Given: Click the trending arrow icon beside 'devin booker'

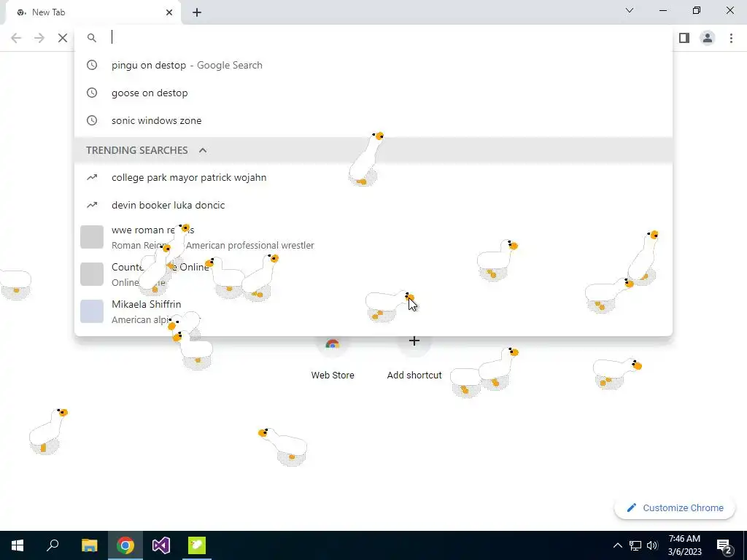Looking at the screenshot, I should coord(92,205).
